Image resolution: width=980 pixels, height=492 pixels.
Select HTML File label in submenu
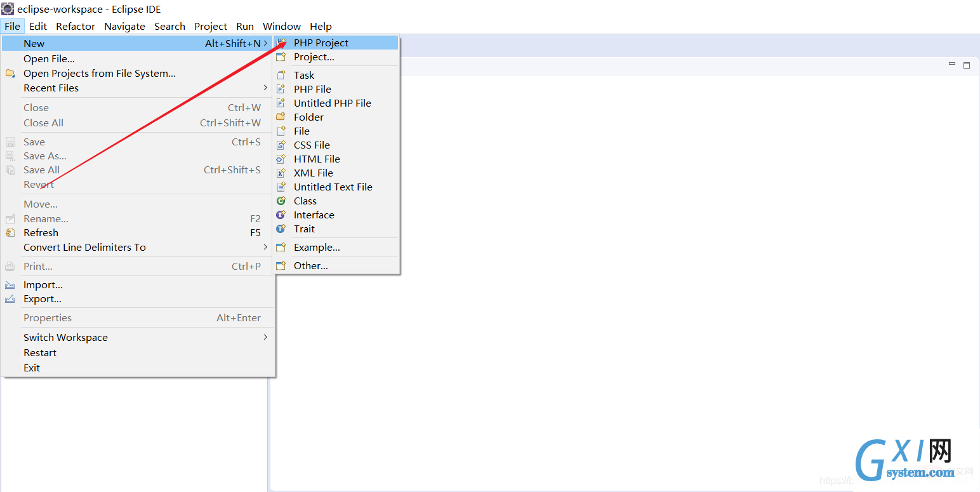tap(317, 159)
